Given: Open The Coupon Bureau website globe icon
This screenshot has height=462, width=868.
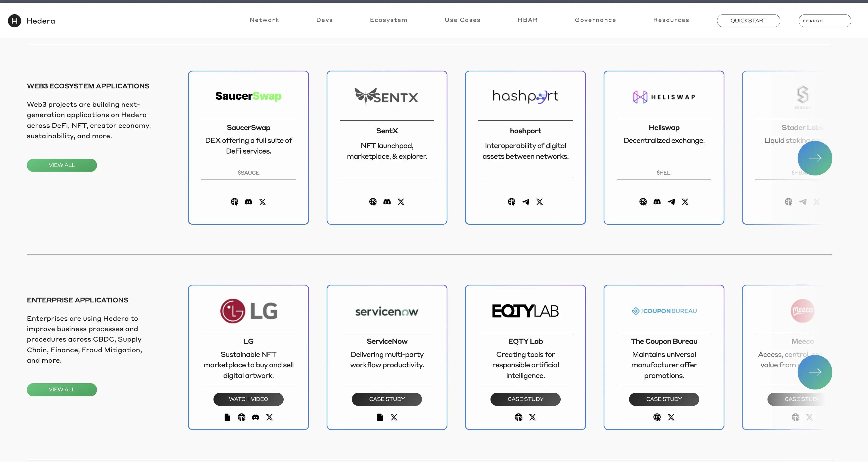Looking at the screenshot, I should tap(657, 417).
